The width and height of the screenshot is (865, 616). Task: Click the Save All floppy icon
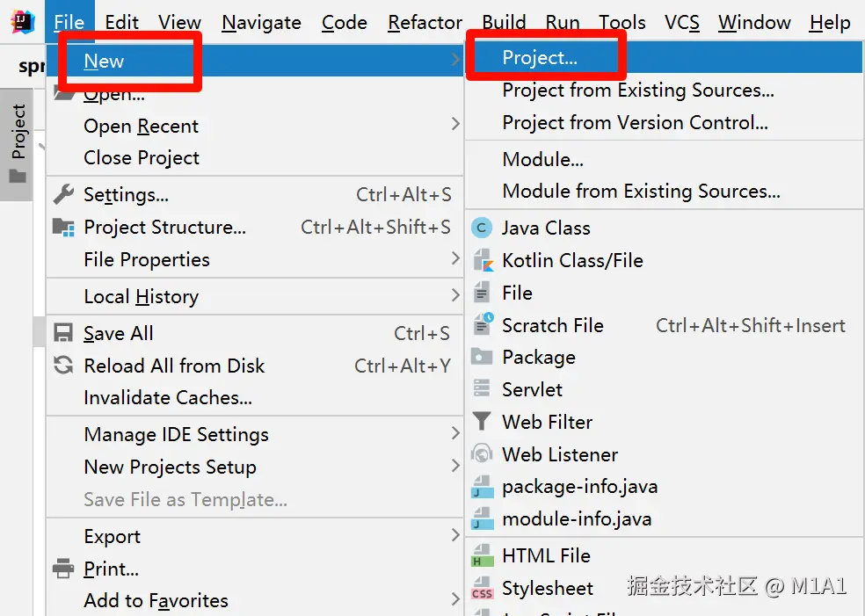coord(63,334)
